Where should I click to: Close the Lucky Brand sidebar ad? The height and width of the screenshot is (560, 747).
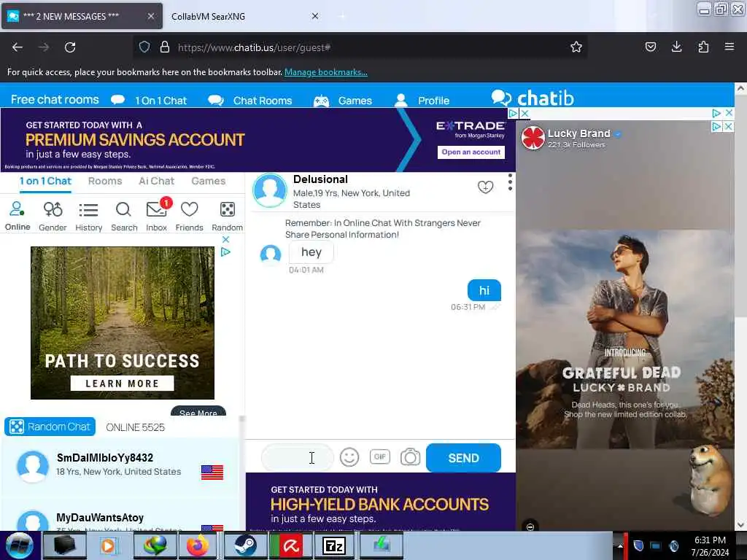[x=729, y=127]
